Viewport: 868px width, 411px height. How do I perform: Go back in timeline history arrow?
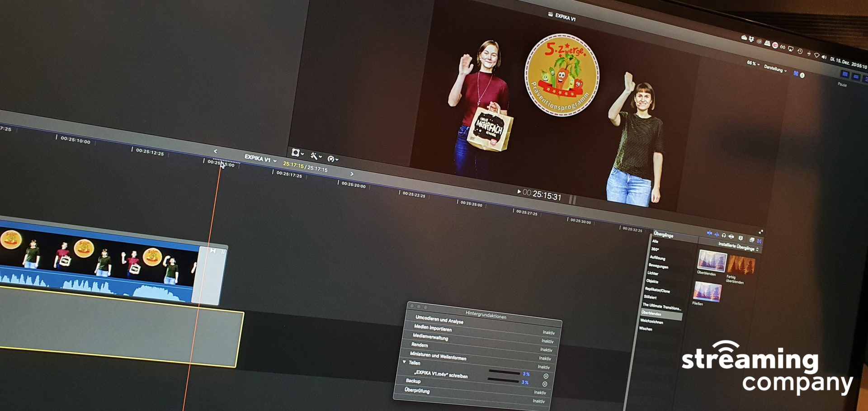pos(215,151)
